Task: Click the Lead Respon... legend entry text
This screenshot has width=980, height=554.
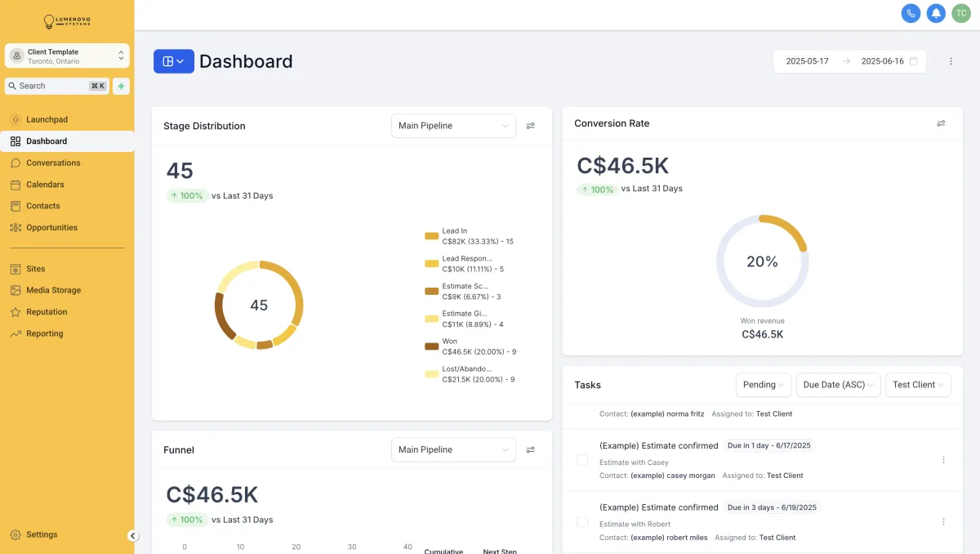Action: click(474, 264)
